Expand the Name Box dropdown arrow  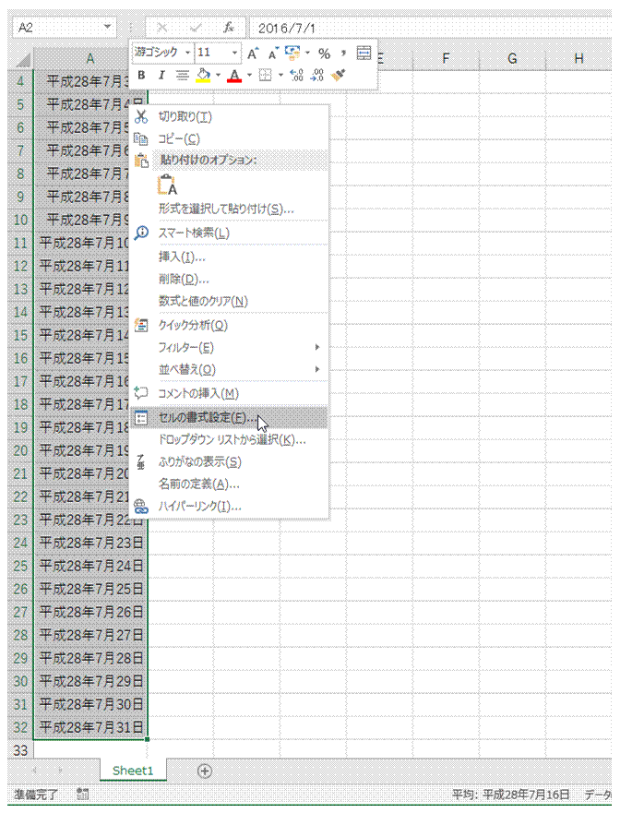pos(108,28)
